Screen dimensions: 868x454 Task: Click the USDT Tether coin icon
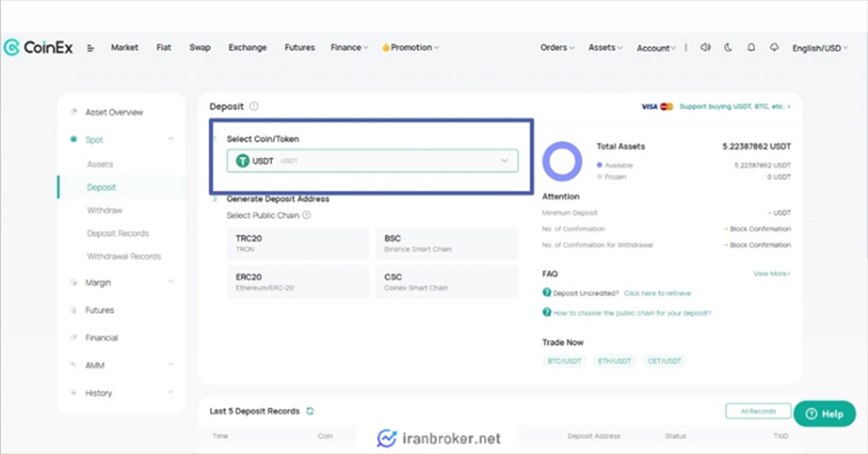click(x=242, y=161)
